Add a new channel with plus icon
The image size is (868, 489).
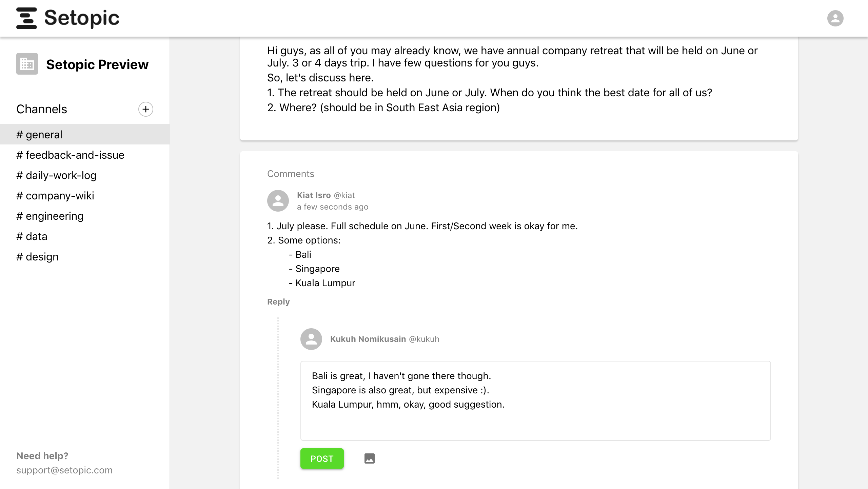pyautogui.click(x=146, y=109)
